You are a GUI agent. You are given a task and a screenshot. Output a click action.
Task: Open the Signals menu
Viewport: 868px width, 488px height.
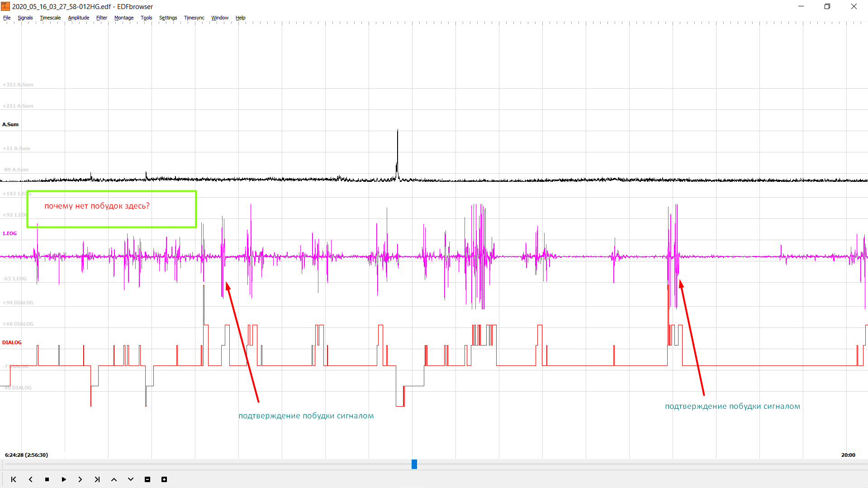(x=25, y=18)
